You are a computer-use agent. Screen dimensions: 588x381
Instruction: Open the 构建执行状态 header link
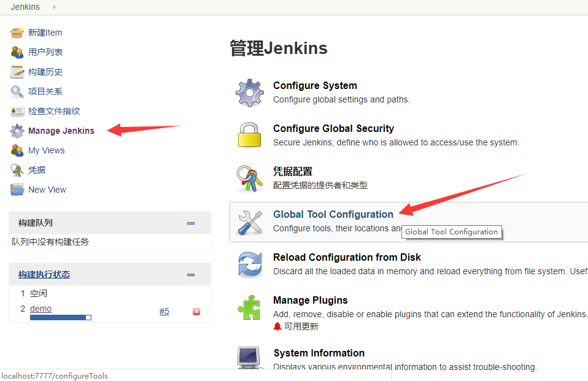pyautogui.click(x=44, y=274)
